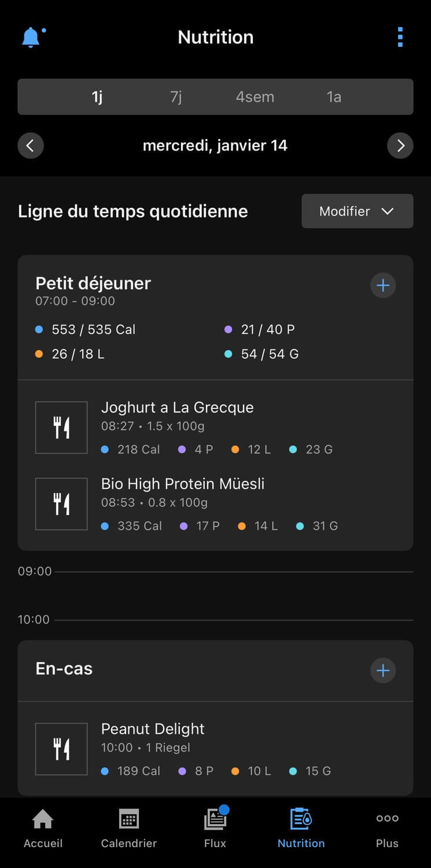
Task: Select the 1j time range
Action: 97,97
